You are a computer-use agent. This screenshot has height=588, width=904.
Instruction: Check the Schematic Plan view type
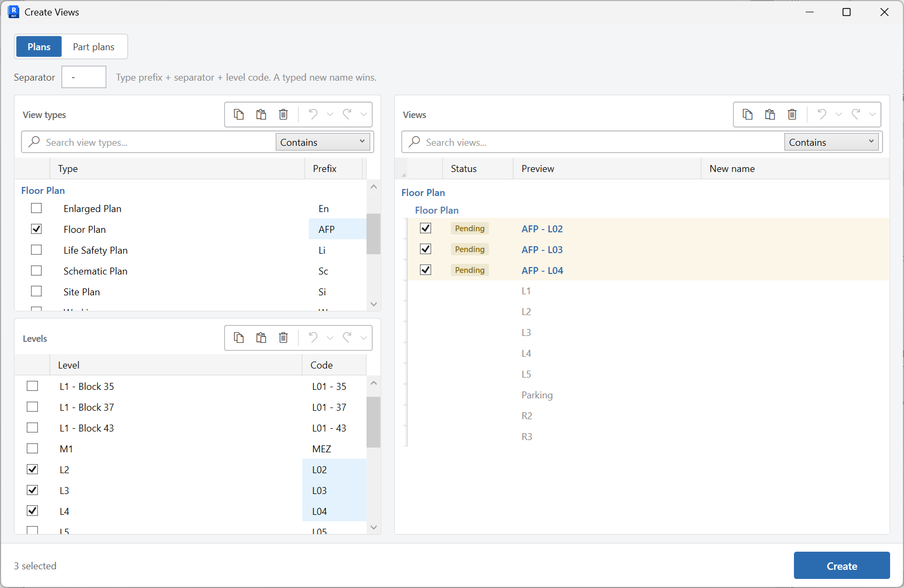[x=36, y=271]
